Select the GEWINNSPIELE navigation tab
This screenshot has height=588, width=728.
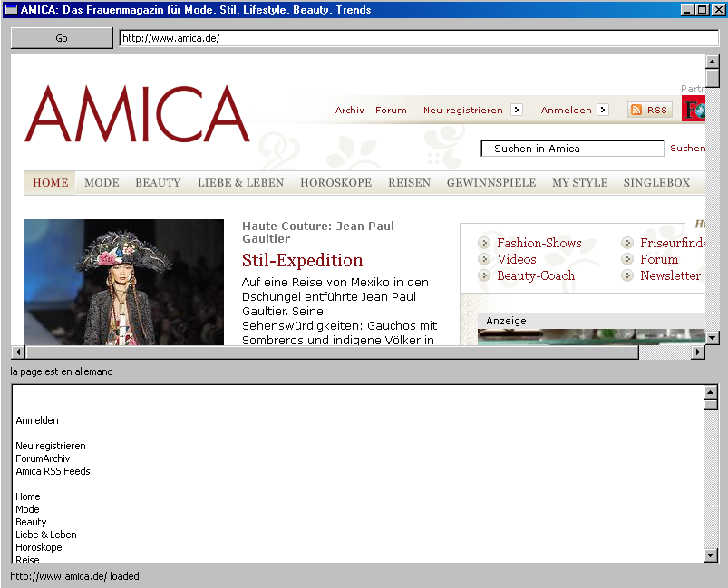(x=491, y=183)
